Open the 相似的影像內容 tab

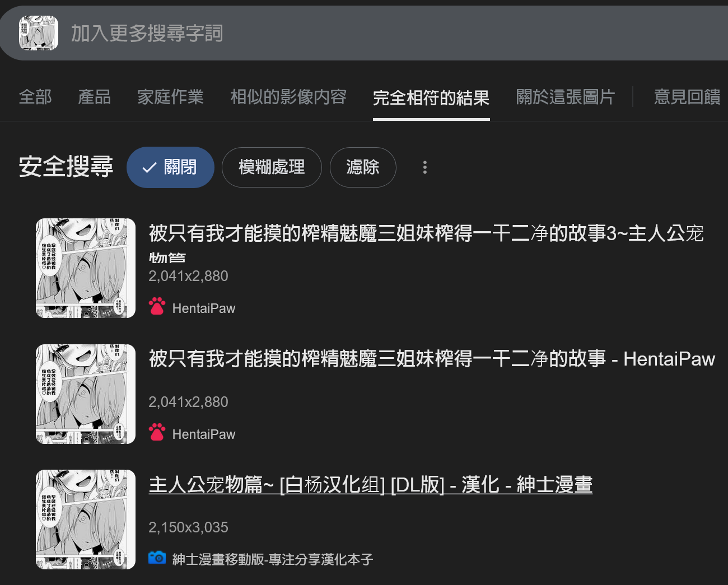pos(288,97)
